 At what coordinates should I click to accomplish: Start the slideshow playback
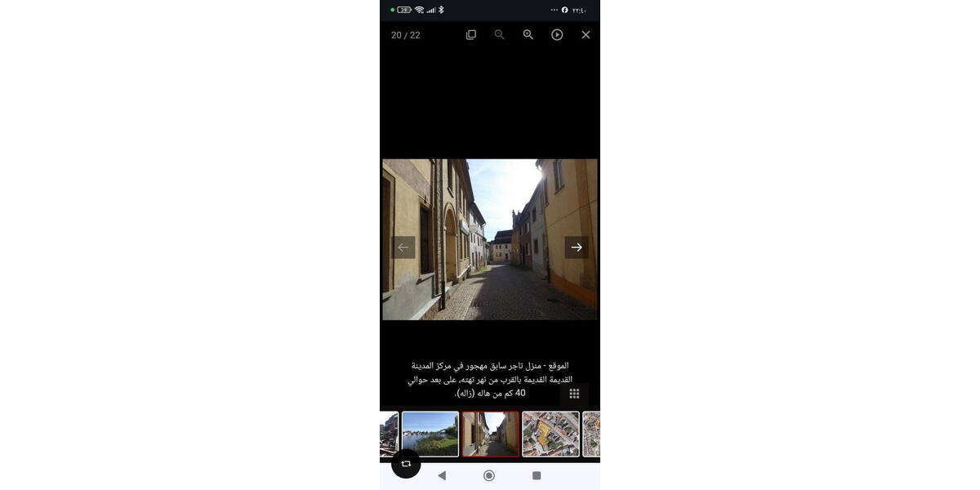557,35
